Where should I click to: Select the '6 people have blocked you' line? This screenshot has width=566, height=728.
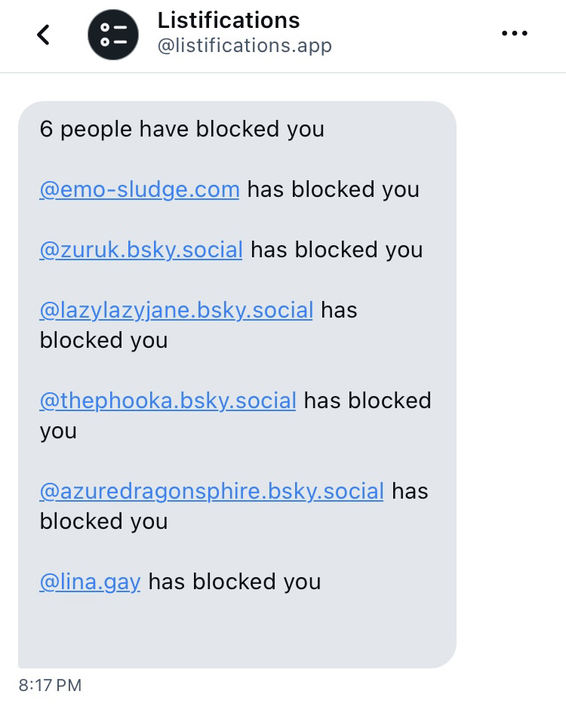(182, 129)
